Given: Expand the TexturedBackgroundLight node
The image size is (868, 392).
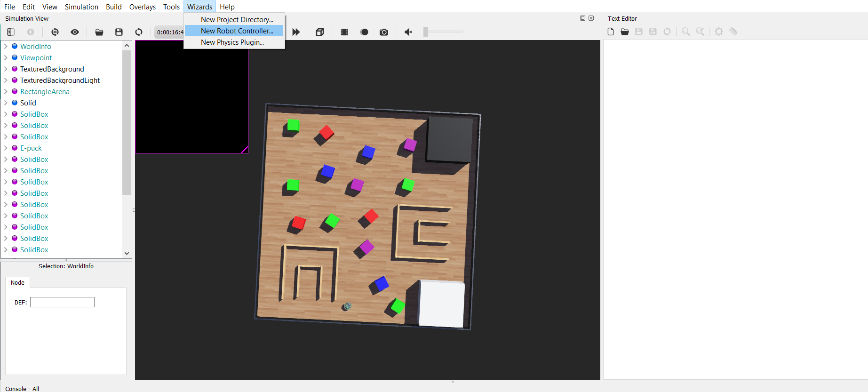Looking at the screenshot, I should [6, 80].
